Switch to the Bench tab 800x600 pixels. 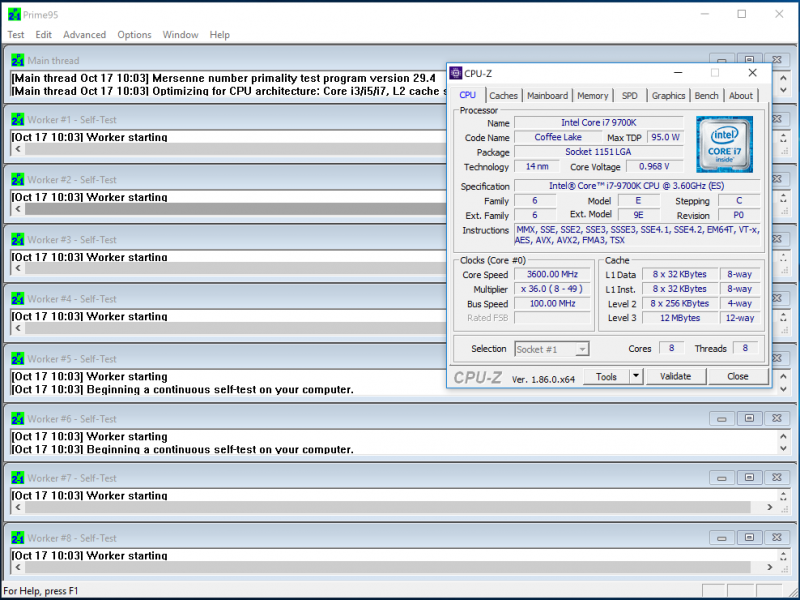706,96
